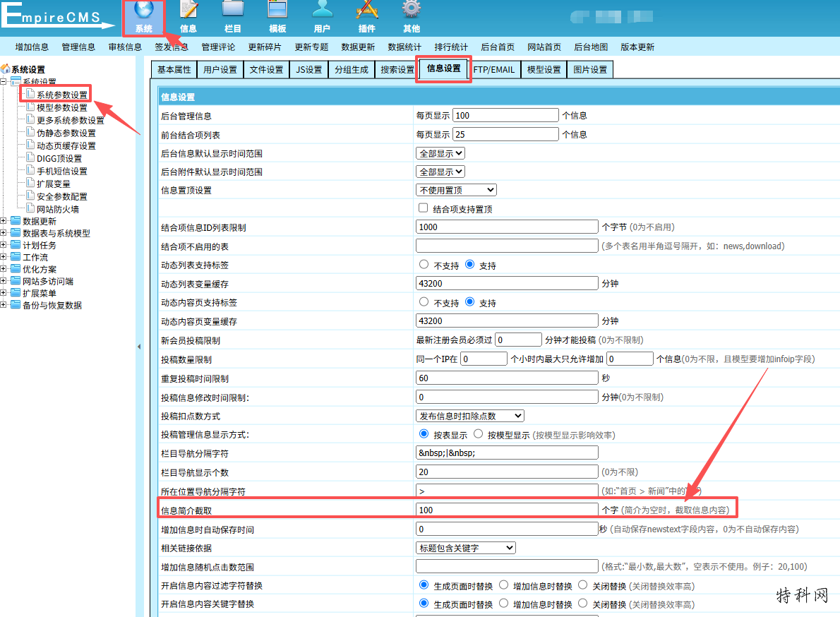This screenshot has height=617, width=840.
Task: Switch to the 基本属性 tab
Action: tap(174, 70)
